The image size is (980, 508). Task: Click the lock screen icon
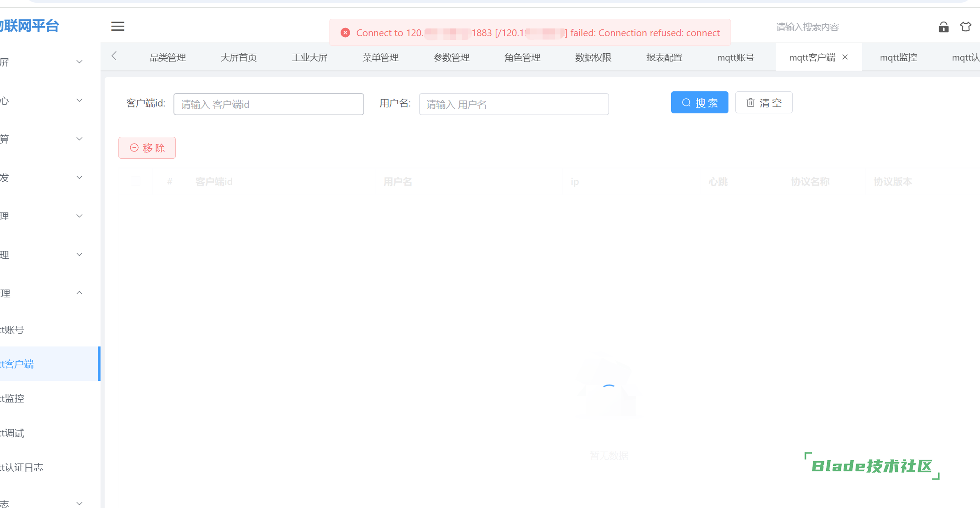[x=944, y=27]
